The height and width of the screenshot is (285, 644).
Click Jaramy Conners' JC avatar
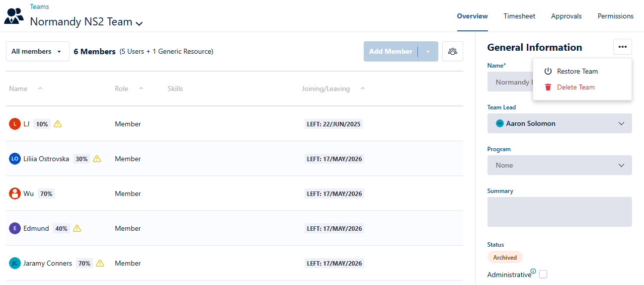tap(15, 263)
